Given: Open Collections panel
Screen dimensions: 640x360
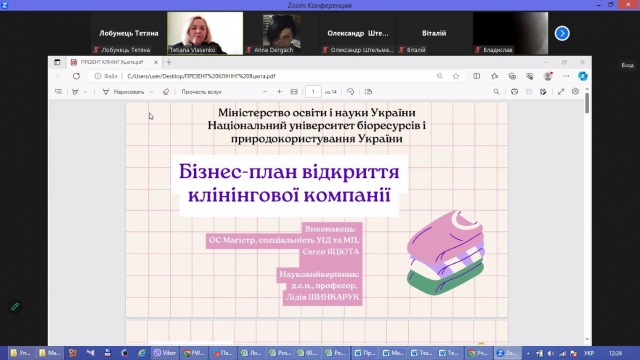Looking at the screenshot, I should (x=512, y=76).
